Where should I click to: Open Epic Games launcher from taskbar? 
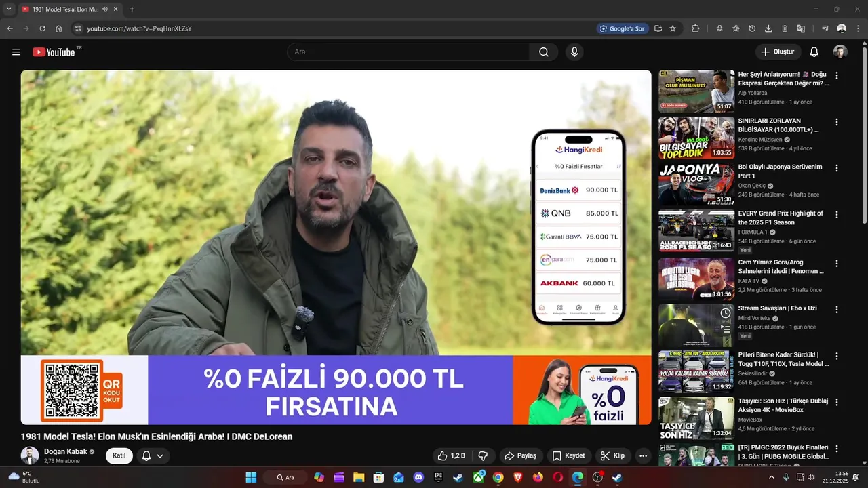[x=439, y=477]
